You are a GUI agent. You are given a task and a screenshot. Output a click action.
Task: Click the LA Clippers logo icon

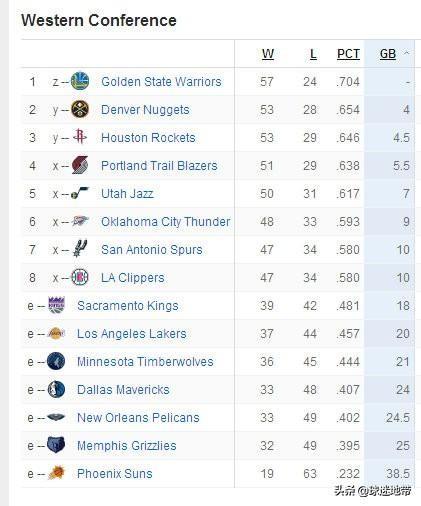[x=80, y=277]
